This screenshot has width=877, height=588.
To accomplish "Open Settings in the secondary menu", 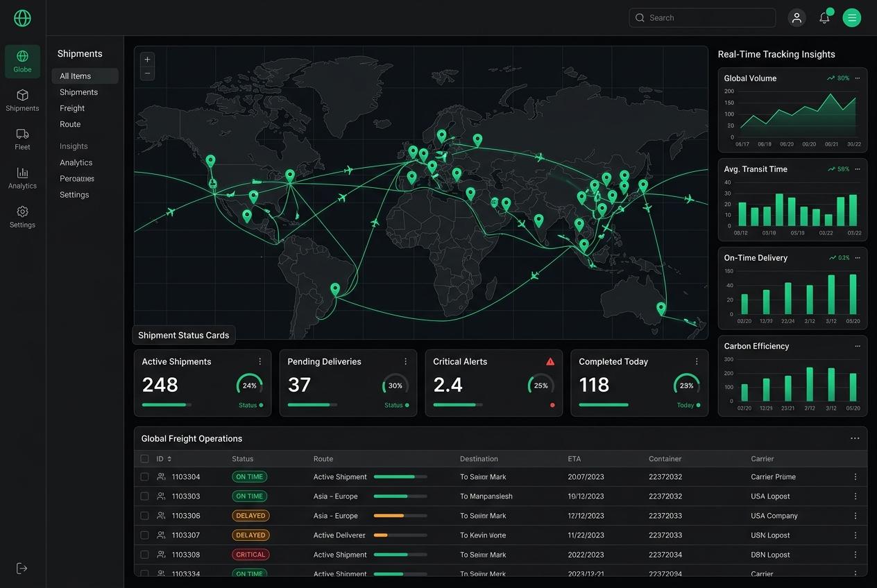I will click(74, 195).
